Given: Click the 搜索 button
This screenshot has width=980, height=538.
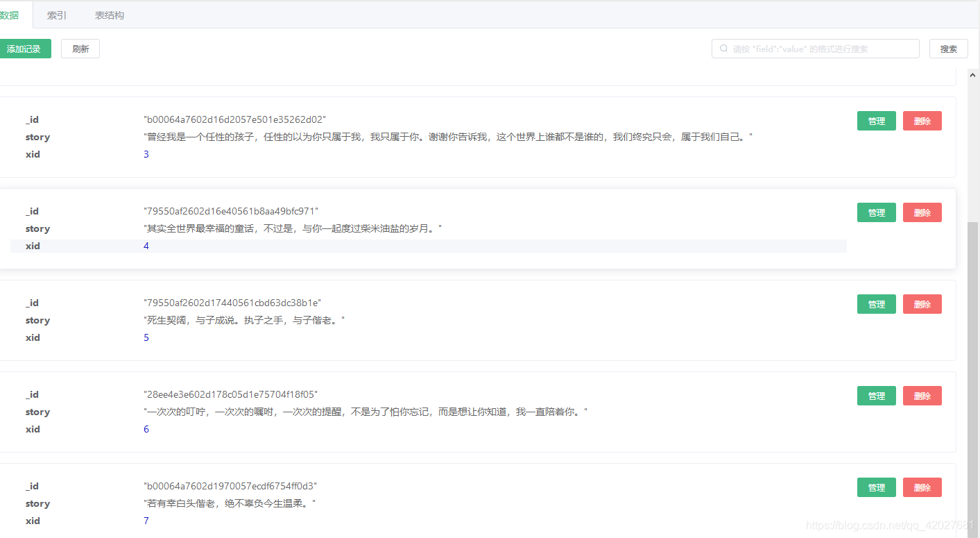Looking at the screenshot, I should 949,49.
